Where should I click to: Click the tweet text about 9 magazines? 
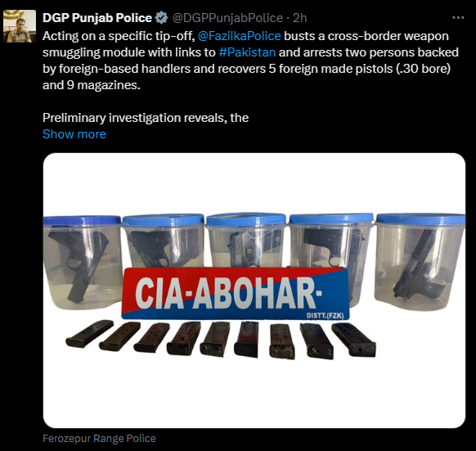pos(92,85)
